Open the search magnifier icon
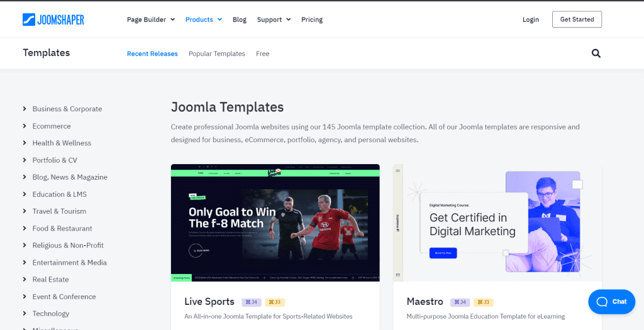Viewport: 644px width, 330px height. click(596, 53)
